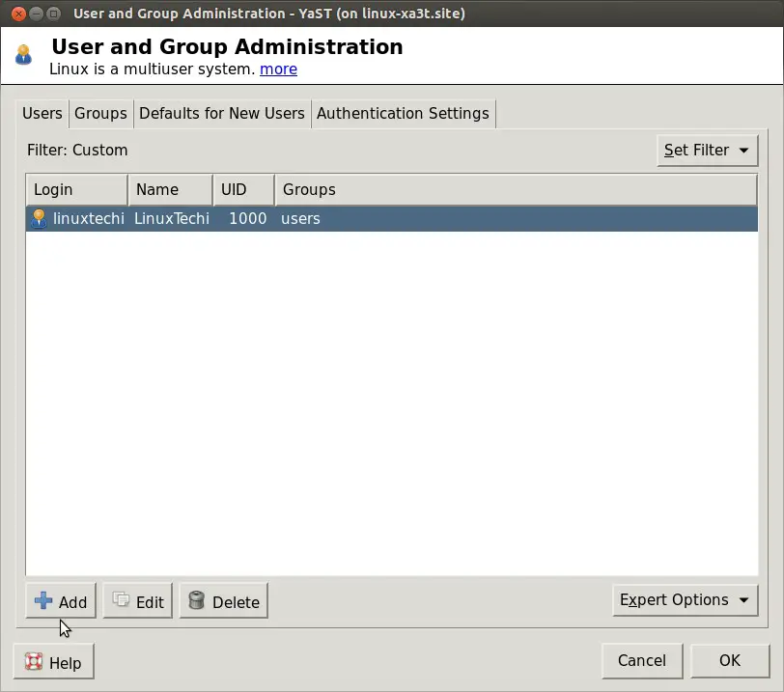Open the Expert Options dropdown
The height and width of the screenshot is (692, 784).
(x=685, y=600)
